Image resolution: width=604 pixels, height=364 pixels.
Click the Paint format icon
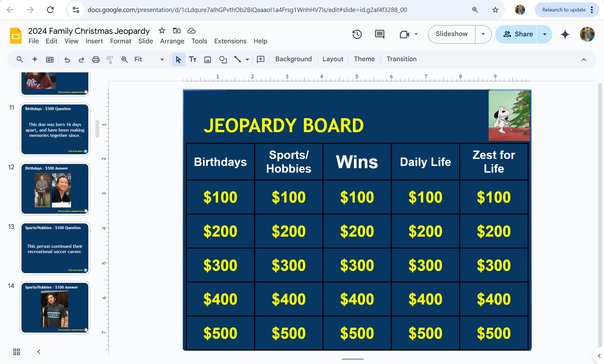point(110,59)
